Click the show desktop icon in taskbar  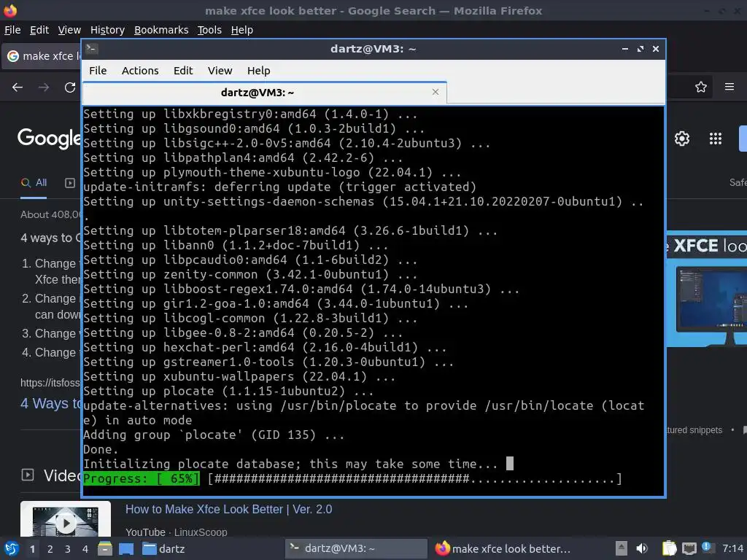pyautogui.click(x=126, y=548)
